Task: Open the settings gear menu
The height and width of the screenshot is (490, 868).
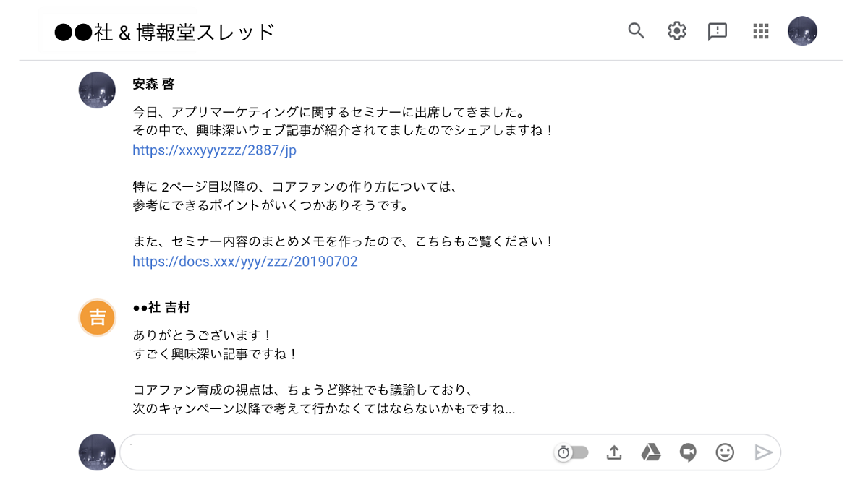Action: point(676,31)
